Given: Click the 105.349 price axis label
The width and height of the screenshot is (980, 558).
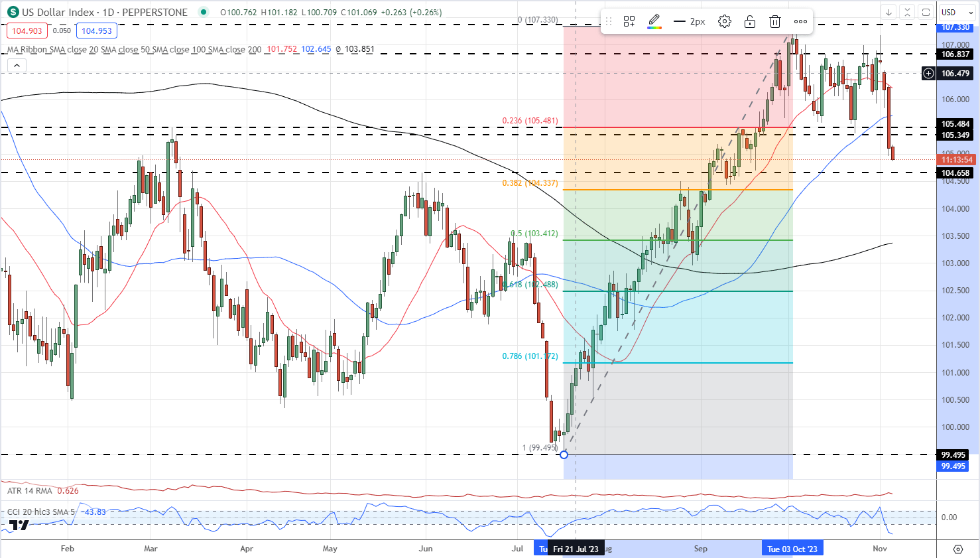Looking at the screenshot, I should coord(955,135).
